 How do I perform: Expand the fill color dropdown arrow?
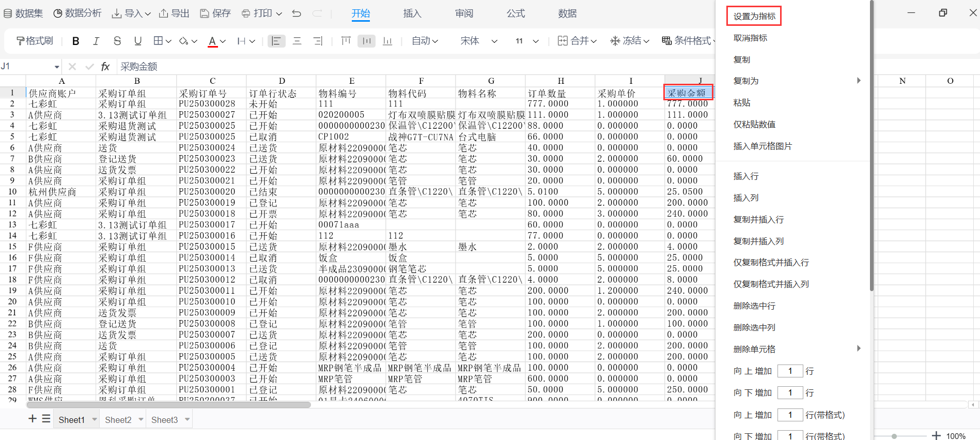194,41
